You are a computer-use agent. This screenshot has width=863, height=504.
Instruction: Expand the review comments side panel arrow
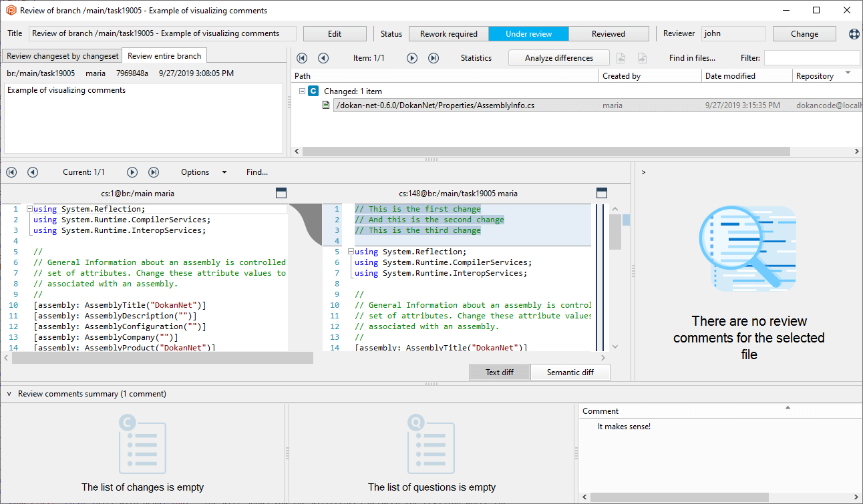643,172
